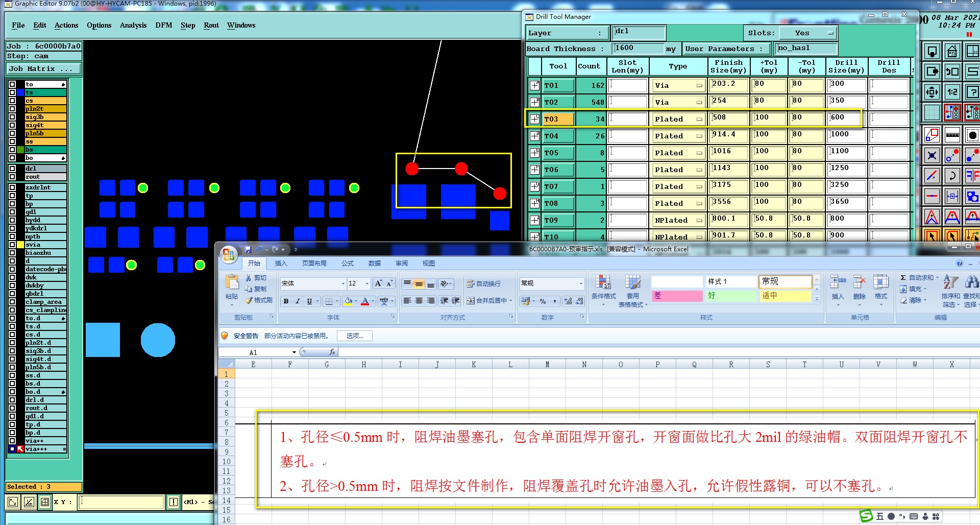Click the grid display icon
This screenshot has height=525, width=980.
[x=932, y=113]
